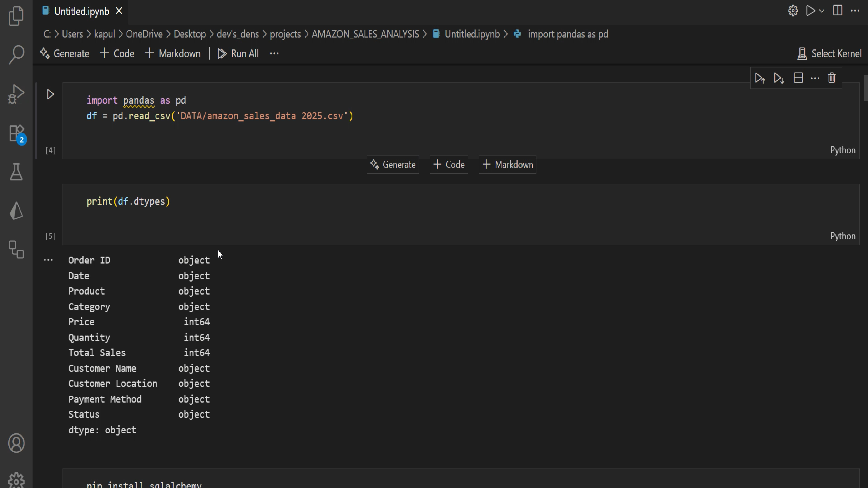The width and height of the screenshot is (868, 488).
Task: Open the Accounts menu icon
Action: pyautogui.click(x=16, y=443)
